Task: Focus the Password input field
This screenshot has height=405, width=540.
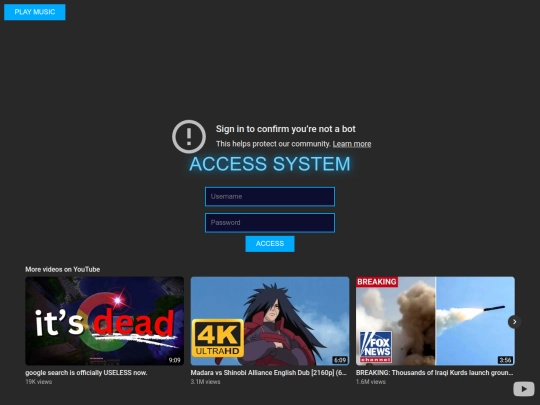Action: click(270, 223)
